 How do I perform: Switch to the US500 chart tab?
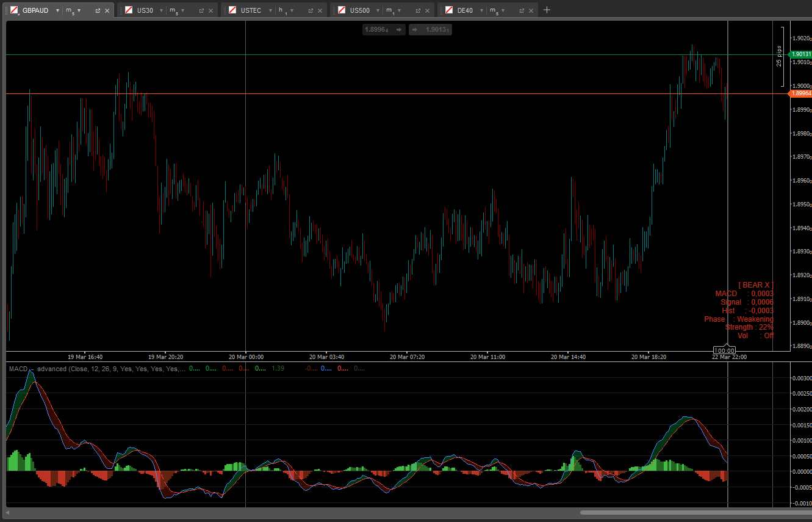point(359,10)
